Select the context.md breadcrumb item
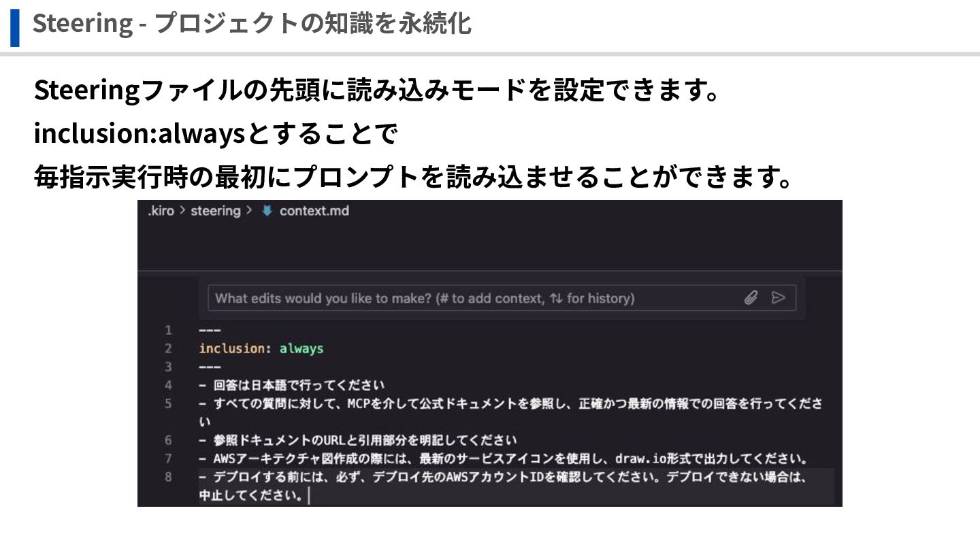 314,211
